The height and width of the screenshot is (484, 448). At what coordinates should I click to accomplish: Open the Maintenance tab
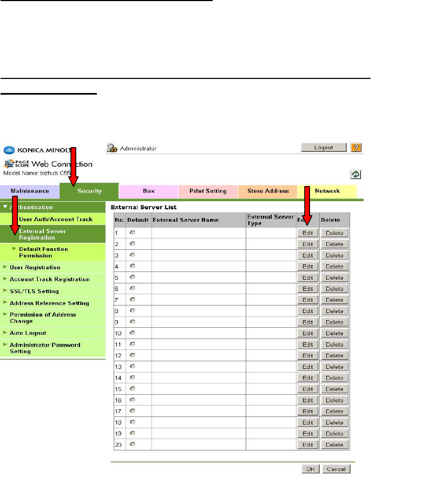30,191
